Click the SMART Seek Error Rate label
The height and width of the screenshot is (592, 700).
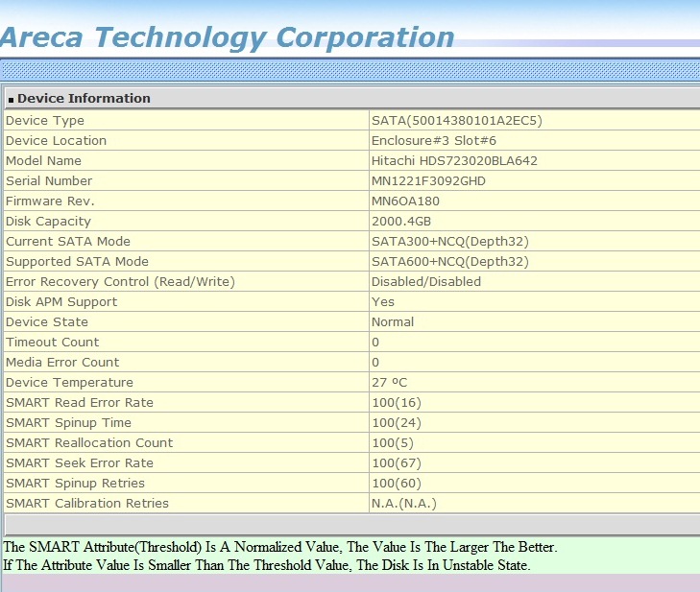click(80, 462)
